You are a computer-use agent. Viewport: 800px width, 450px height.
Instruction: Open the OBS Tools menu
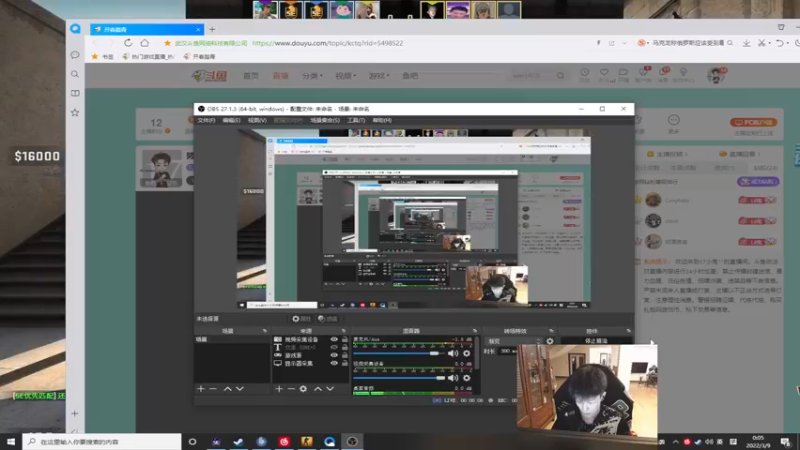[356, 120]
